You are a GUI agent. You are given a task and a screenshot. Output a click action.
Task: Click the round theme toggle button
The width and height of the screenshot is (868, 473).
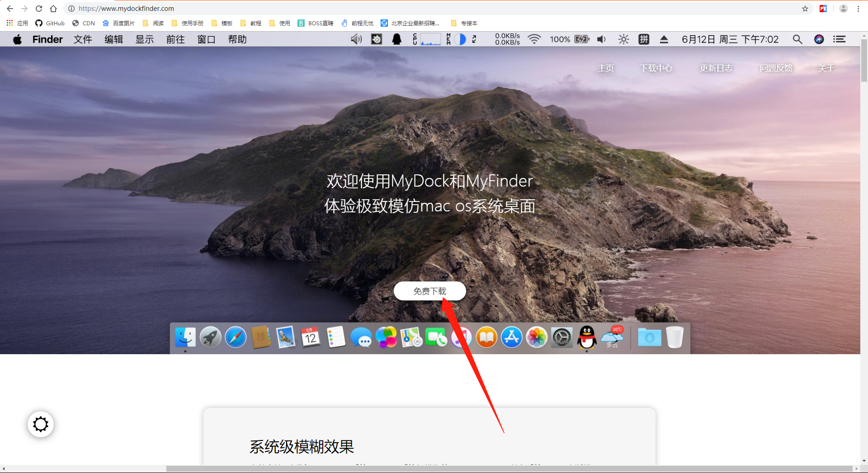pyautogui.click(x=41, y=424)
